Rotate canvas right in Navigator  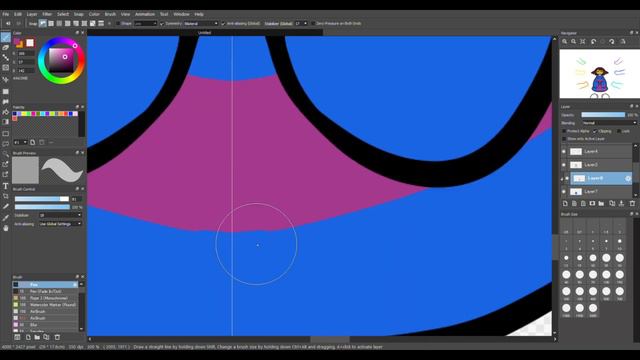(x=611, y=42)
